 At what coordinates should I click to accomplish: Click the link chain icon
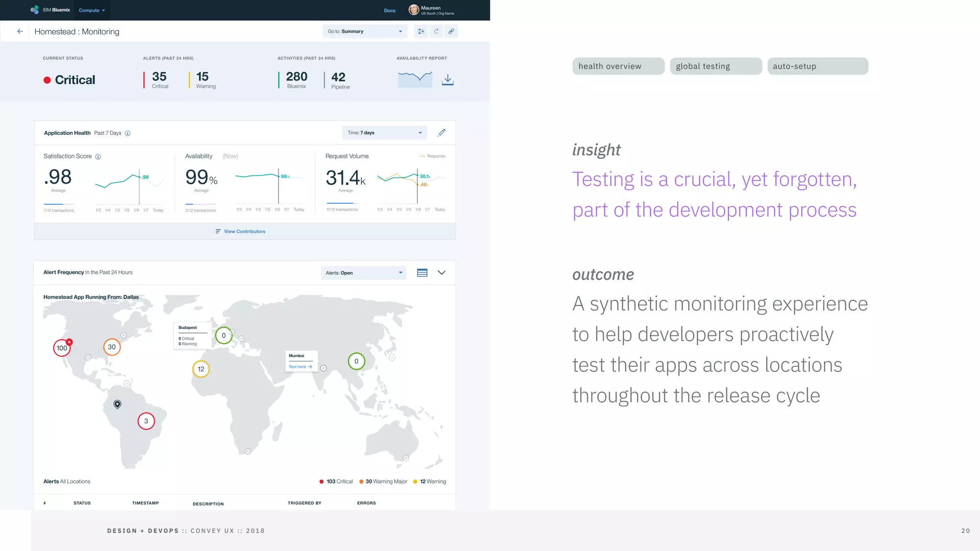(x=451, y=32)
